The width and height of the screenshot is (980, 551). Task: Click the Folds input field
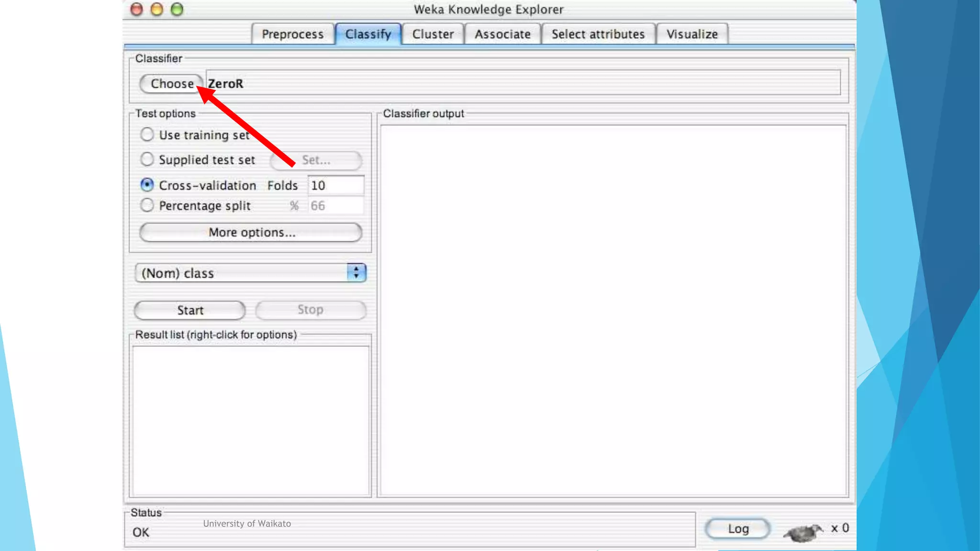coord(335,185)
